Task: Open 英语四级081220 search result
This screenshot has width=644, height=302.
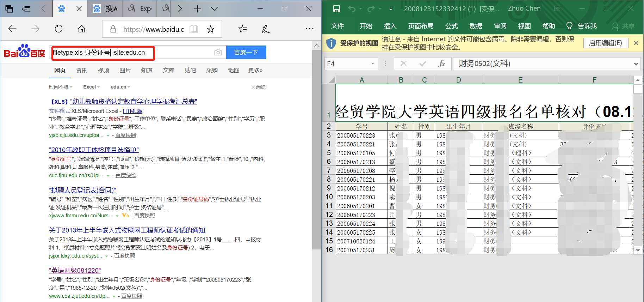Action: pyautogui.click(x=75, y=271)
